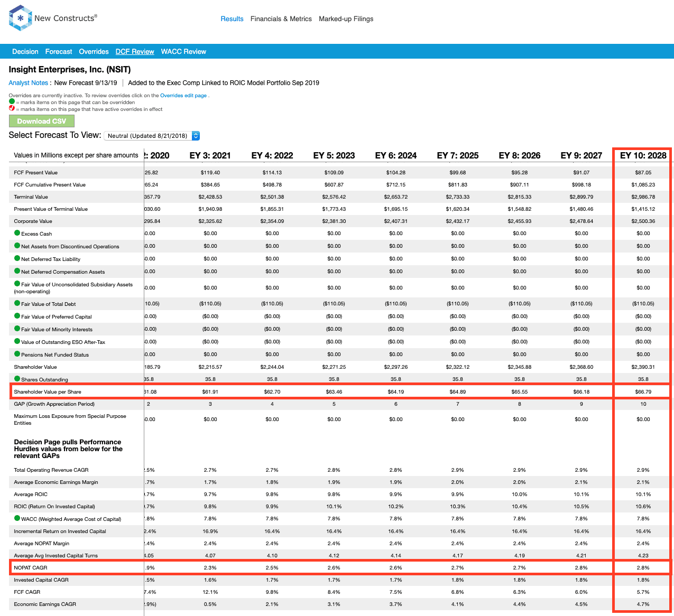The height and width of the screenshot is (616, 674).
Task: Click green dot next to Fair Value of Preferred Capital
Action: pyautogui.click(x=17, y=316)
